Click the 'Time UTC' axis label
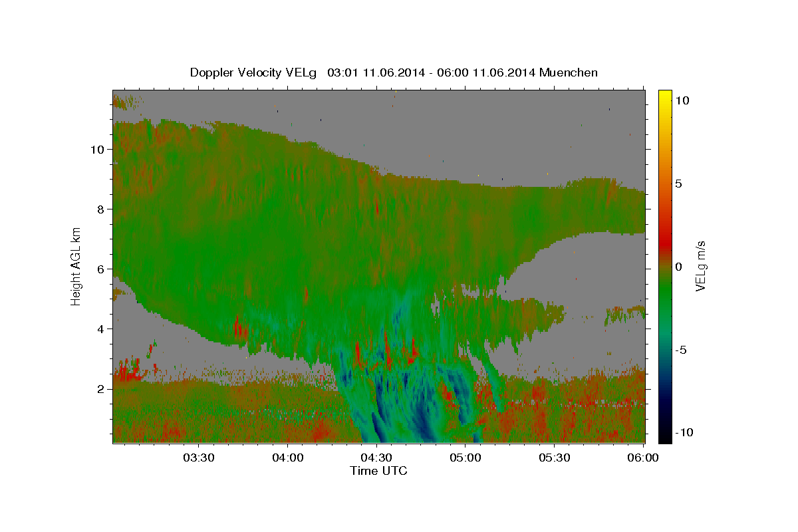Image resolution: width=798 pixels, height=532 pixels. point(378,471)
